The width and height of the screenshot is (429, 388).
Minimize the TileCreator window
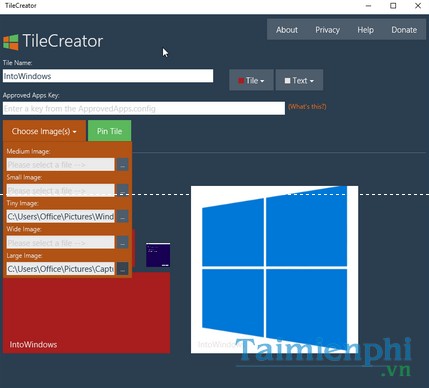pyautogui.click(x=368, y=6)
